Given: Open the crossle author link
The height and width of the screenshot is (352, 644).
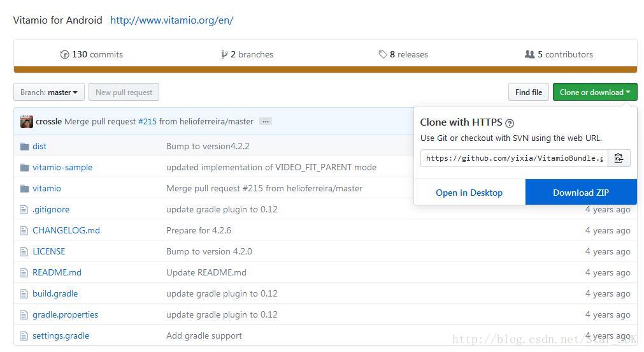Looking at the screenshot, I should 48,121.
